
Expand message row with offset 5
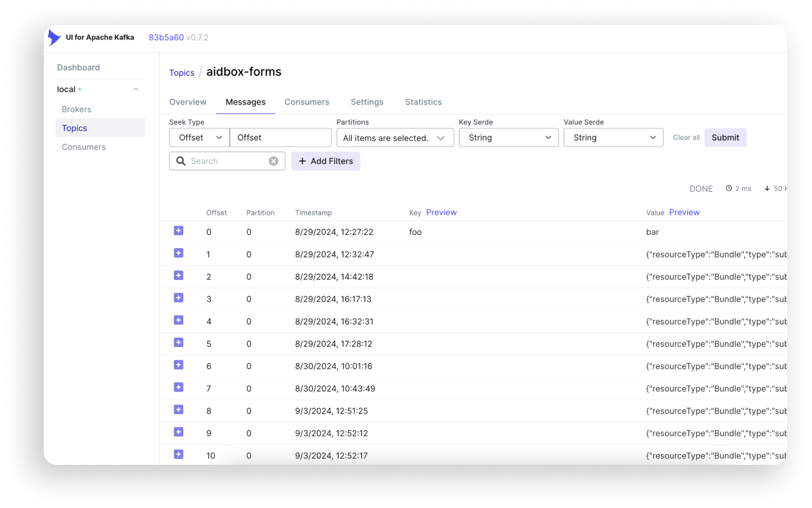(x=178, y=343)
